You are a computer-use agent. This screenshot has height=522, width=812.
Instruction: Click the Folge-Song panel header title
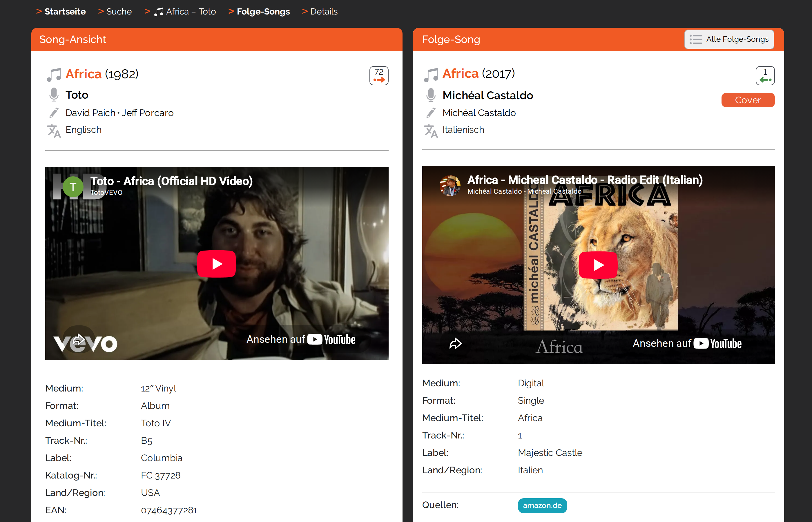pos(451,40)
